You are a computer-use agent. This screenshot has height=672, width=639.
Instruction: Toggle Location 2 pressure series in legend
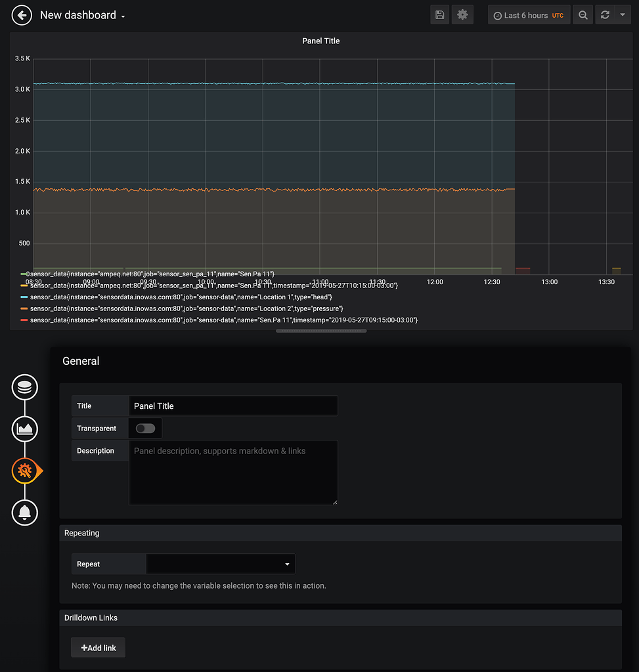tap(187, 308)
